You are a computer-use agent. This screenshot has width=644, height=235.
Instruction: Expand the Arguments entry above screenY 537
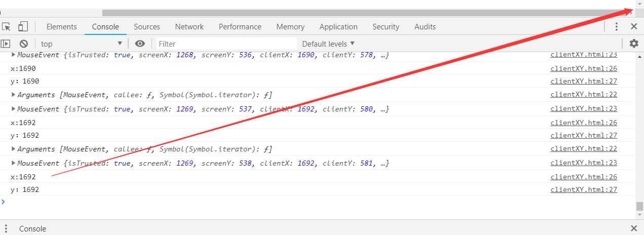click(x=14, y=94)
